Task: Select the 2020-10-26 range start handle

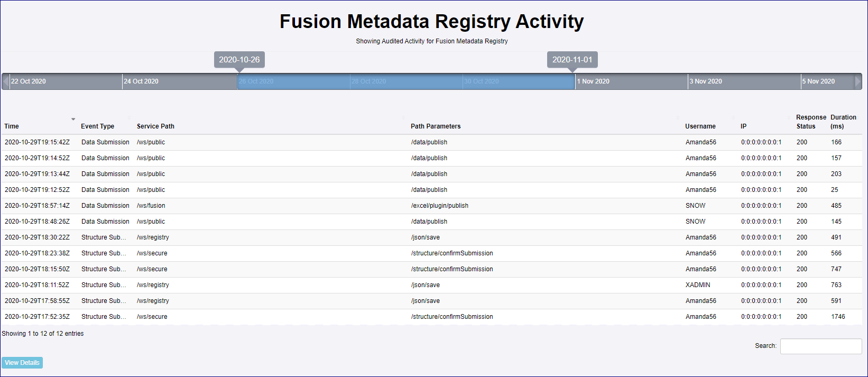Action: pos(239,60)
